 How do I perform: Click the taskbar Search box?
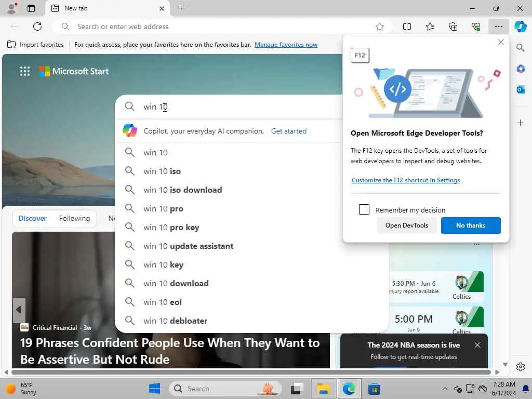[x=225, y=389]
